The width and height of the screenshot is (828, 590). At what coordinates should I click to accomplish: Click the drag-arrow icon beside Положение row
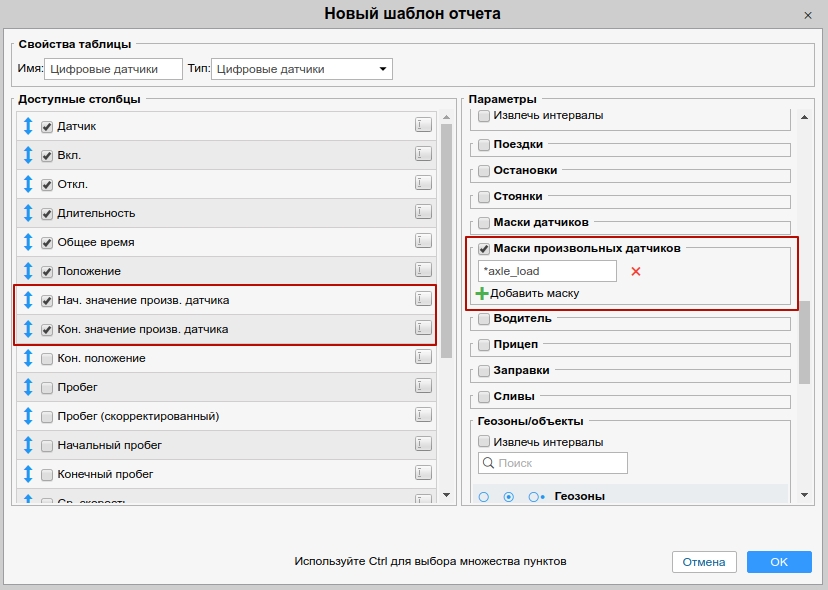(x=28, y=271)
